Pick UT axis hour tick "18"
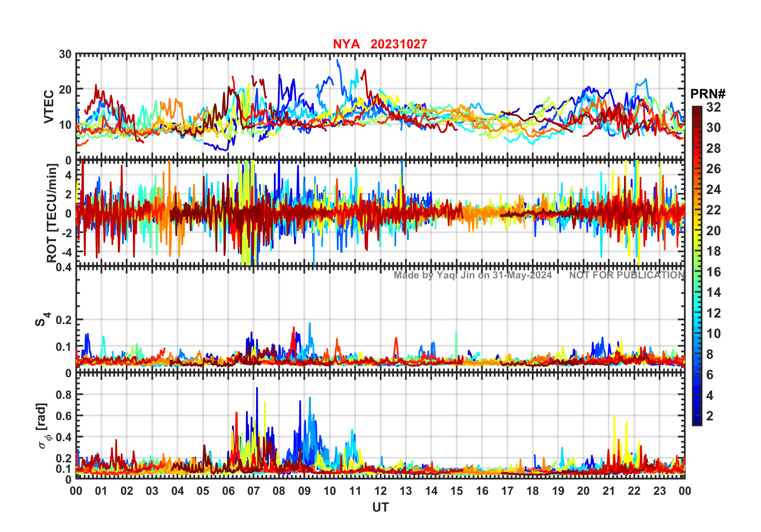Viewport: 761px width, 532px height. point(533,491)
